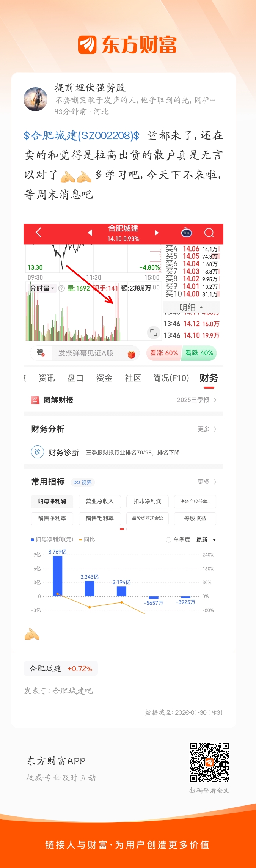The width and height of the screenshot is (256, 868).
Task: Open the 合肥城建 +0.72% stock tag
Action: (x=61, y=668)
